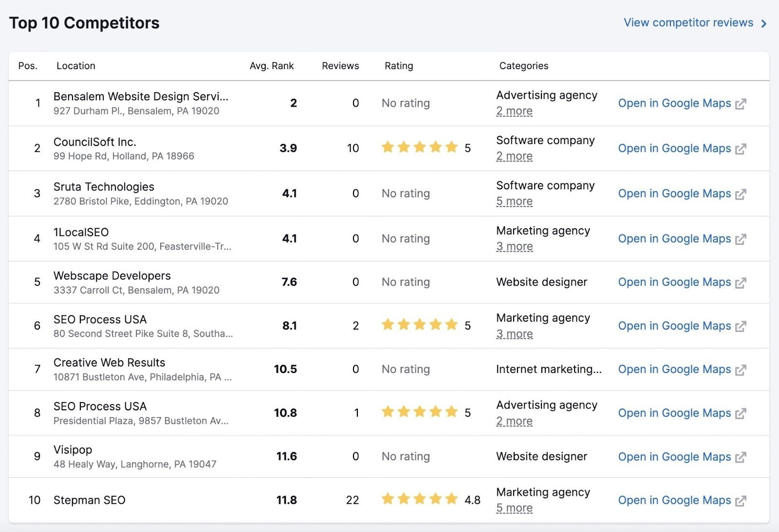Open 1LocalSEO in Google Maps
Screen dimensions: 779x532
point(674,238)
